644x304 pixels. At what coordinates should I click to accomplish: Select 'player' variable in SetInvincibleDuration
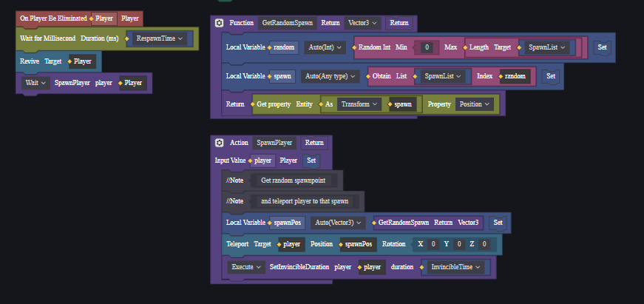(372, 266)
